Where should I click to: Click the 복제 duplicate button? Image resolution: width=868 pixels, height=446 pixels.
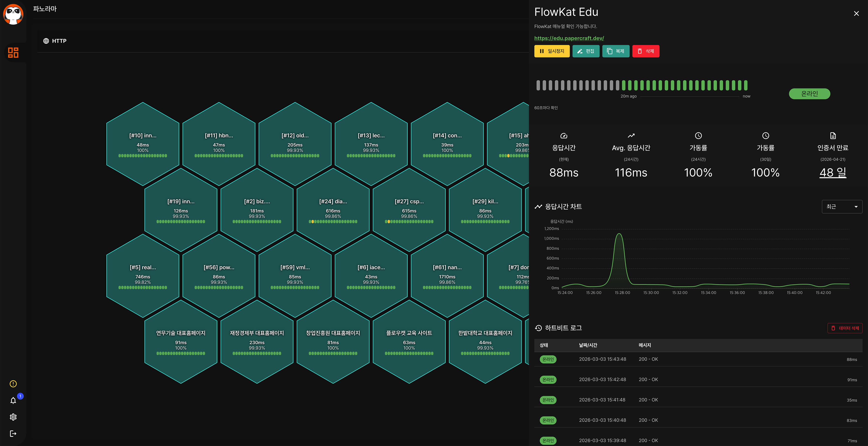pyautogui.click(x=616, y=51)
